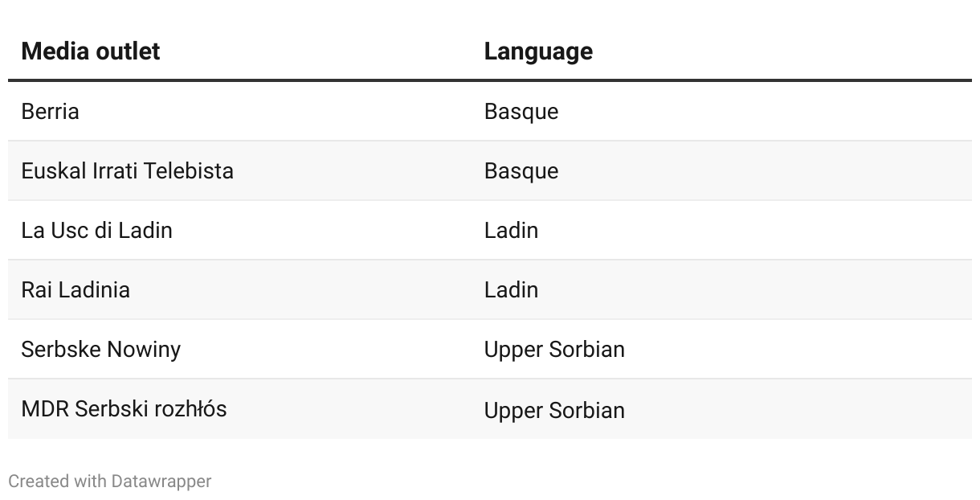Click La Usc di Ladin entry
This screenshot has width=980, height=500.
96,230
